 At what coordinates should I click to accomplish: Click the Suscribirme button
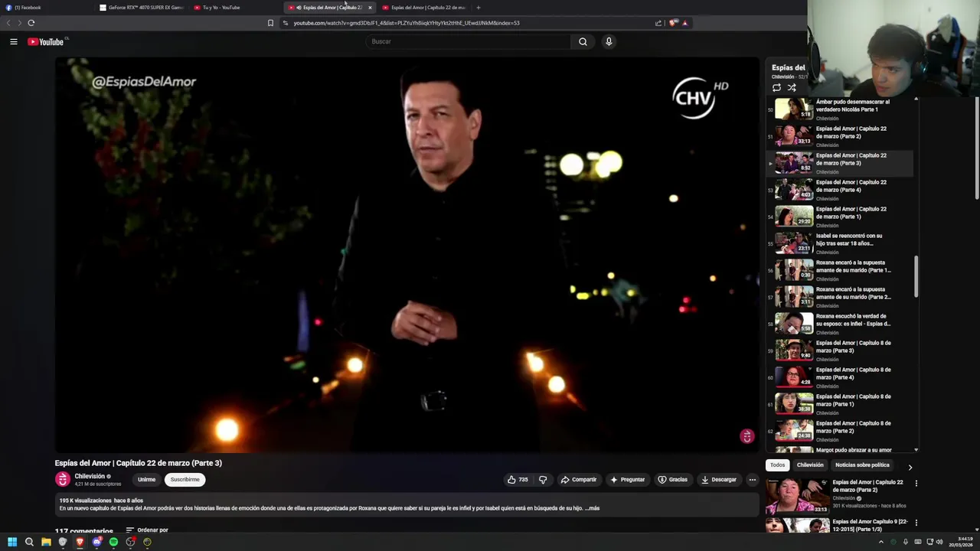[x=185, y=480]
